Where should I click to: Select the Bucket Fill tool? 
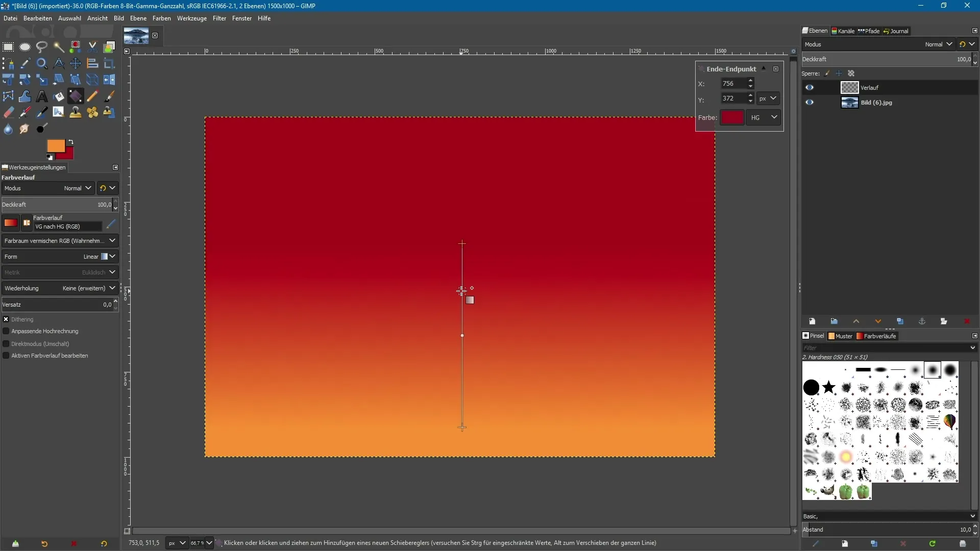point(59,96)
